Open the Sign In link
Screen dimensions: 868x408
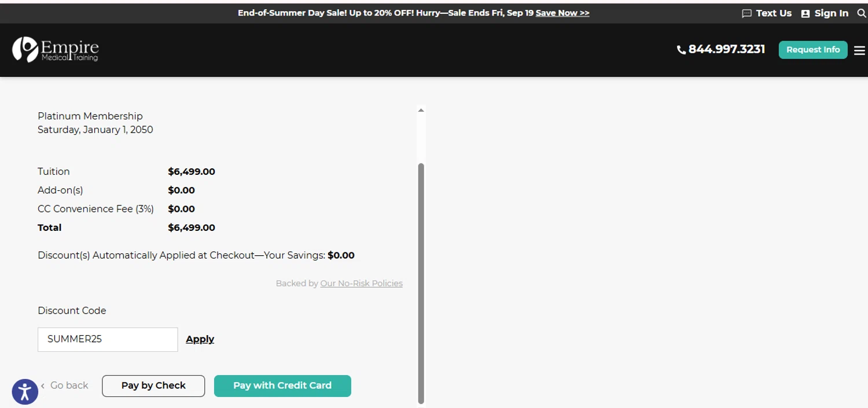(832, 13)
